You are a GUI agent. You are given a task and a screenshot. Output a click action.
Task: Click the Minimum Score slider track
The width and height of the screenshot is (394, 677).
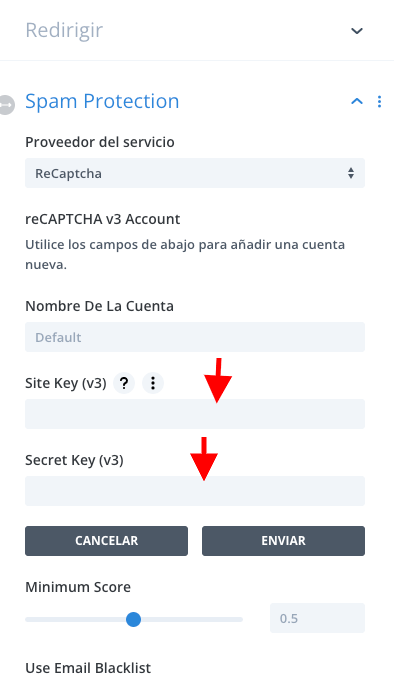134,619
